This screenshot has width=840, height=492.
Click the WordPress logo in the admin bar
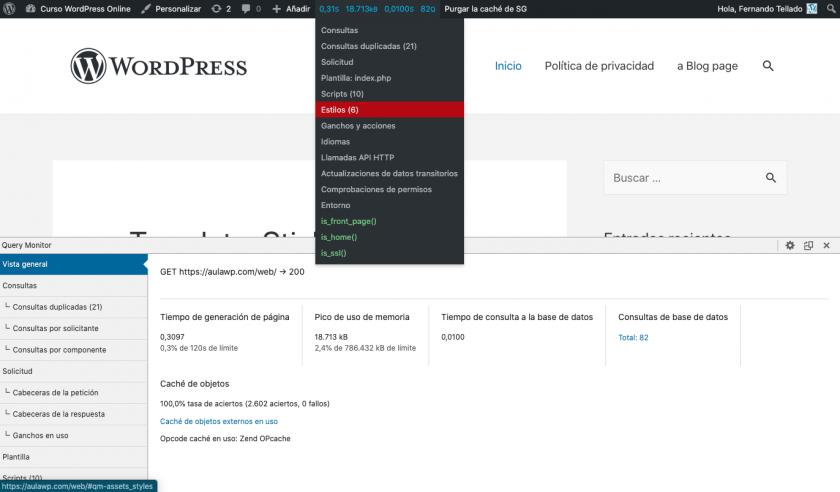(9, 8)
